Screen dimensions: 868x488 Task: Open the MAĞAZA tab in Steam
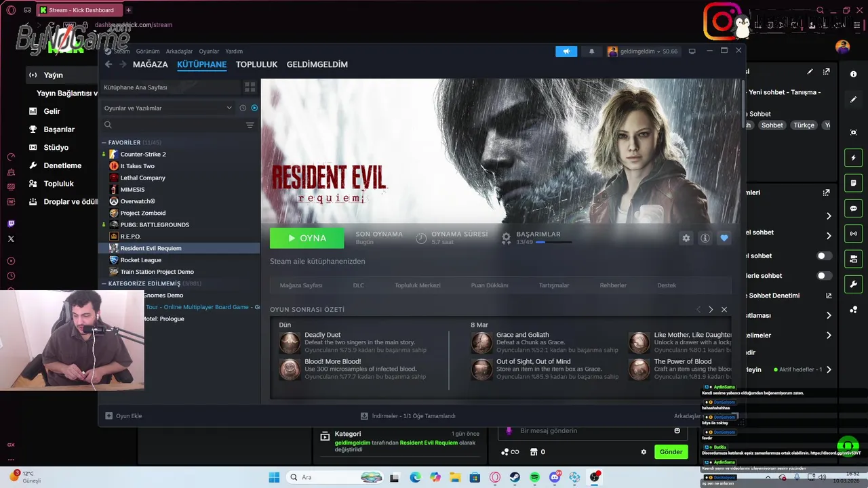(150, 64)
